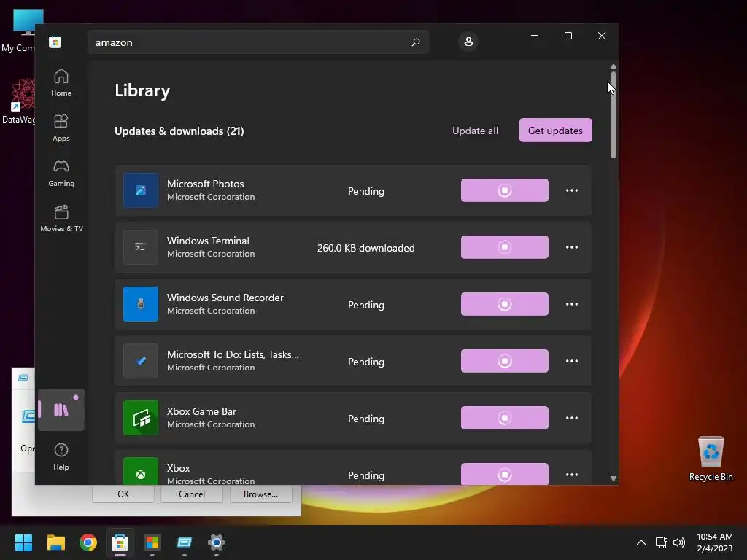747x560 pixels.
Task: Click the search magnifier icon
Action: (x=415, y=42)
